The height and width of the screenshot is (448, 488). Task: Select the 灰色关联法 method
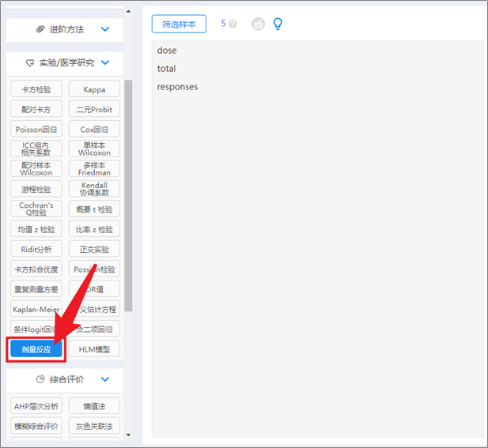pos(94,426)
